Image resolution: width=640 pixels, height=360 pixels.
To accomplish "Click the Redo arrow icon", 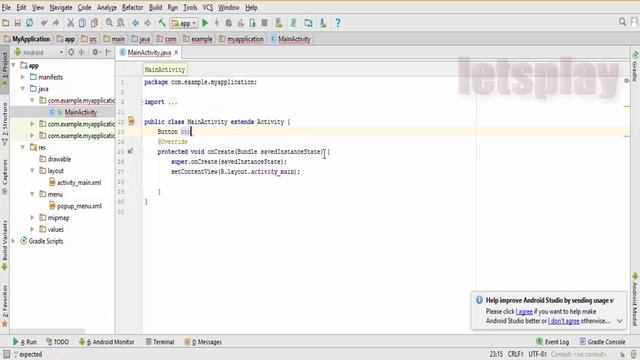I will (56, 23).
